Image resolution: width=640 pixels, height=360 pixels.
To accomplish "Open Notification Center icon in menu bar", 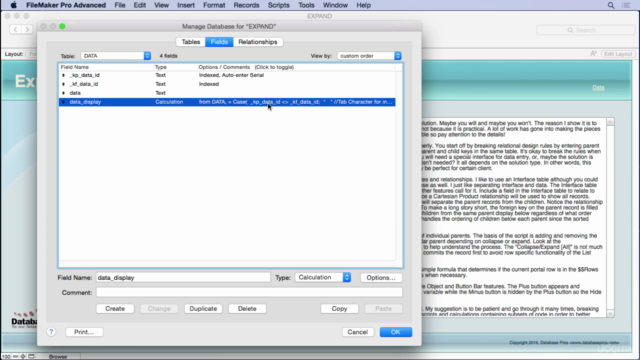I will 626,5.
